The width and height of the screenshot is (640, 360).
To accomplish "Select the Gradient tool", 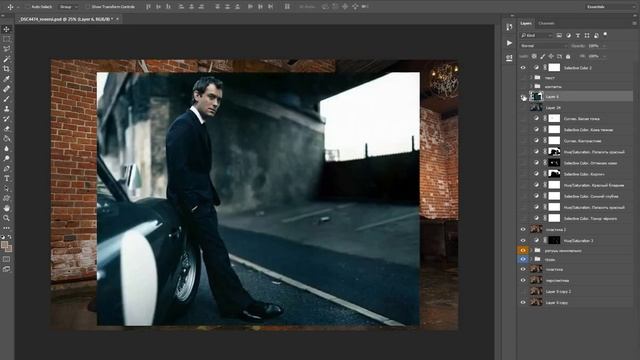I will [7, 139].
